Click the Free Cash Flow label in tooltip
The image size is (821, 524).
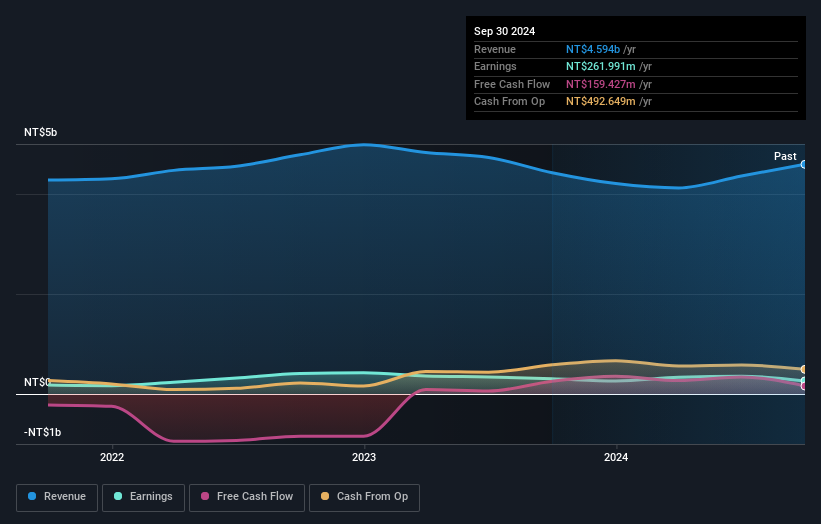(x=512, y=84)
